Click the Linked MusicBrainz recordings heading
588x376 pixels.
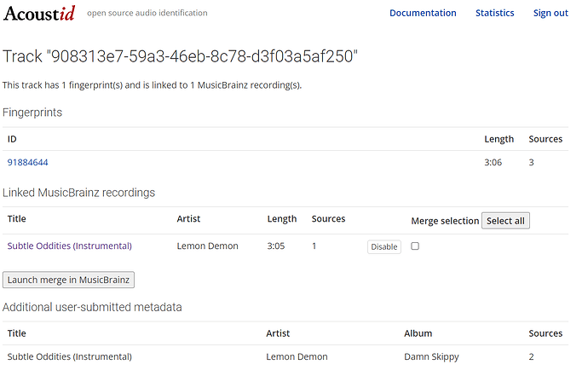click(x=78, y=193)
